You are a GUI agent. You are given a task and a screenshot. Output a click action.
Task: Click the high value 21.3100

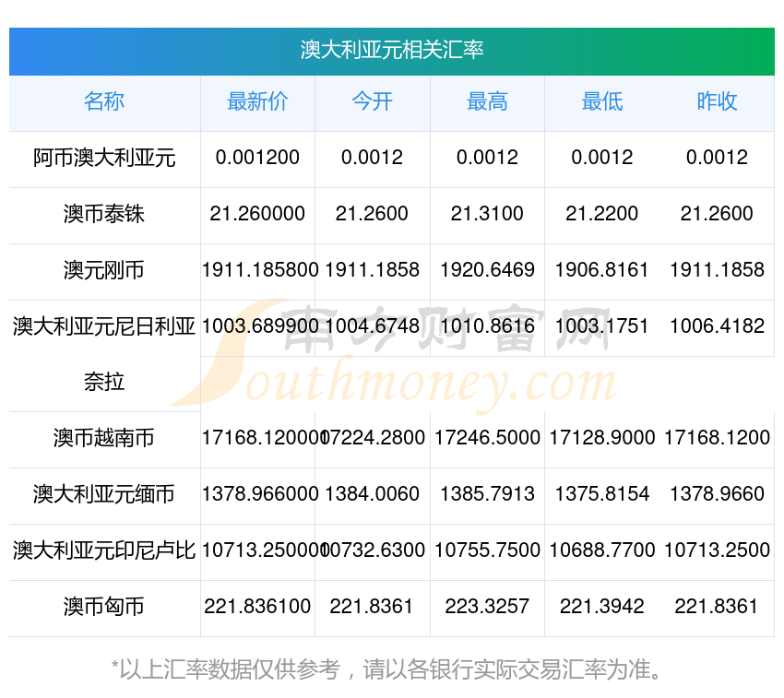pyautogui.click(x=487, y=214)
